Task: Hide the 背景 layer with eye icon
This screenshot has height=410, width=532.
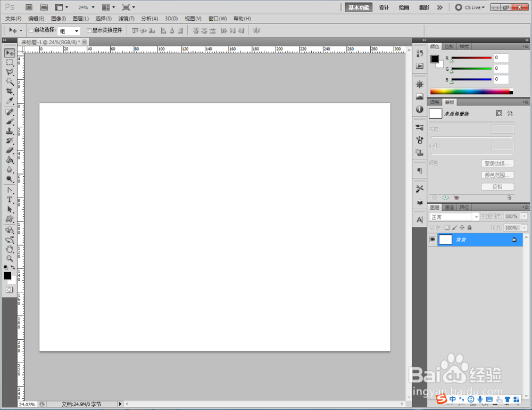Action: [432, 240]
